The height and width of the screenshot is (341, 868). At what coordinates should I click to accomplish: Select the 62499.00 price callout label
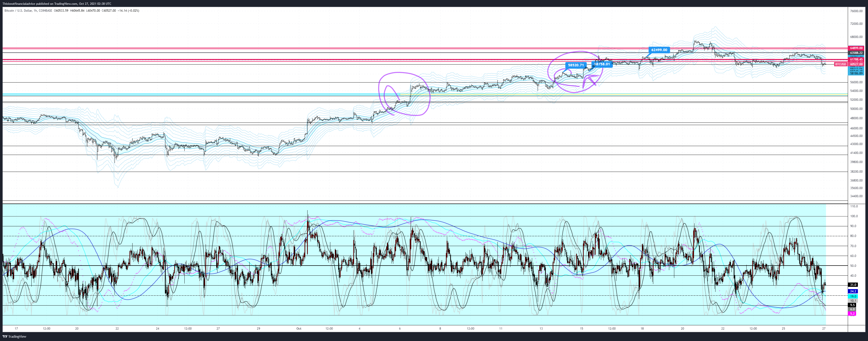pyautogui.click(x=659, y=50)
